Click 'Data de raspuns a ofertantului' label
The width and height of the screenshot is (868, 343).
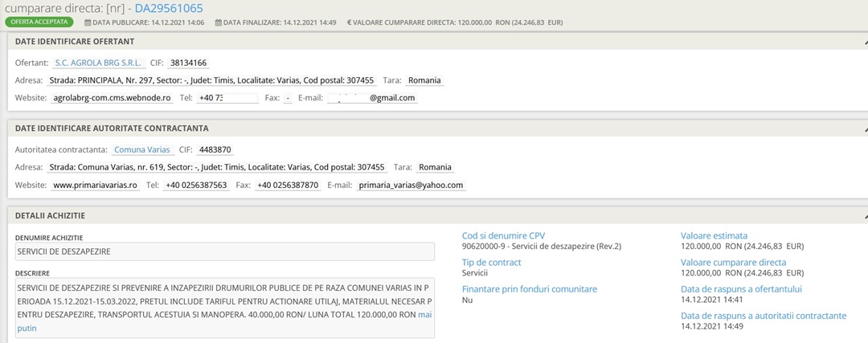coord(741,289)
